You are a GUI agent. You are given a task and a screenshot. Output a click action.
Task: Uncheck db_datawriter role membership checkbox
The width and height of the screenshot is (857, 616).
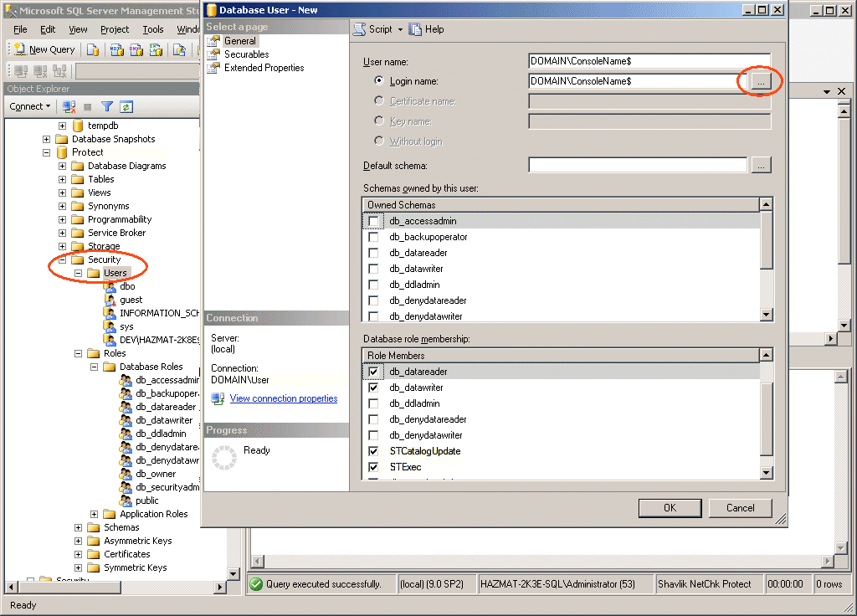click(373, 388)
